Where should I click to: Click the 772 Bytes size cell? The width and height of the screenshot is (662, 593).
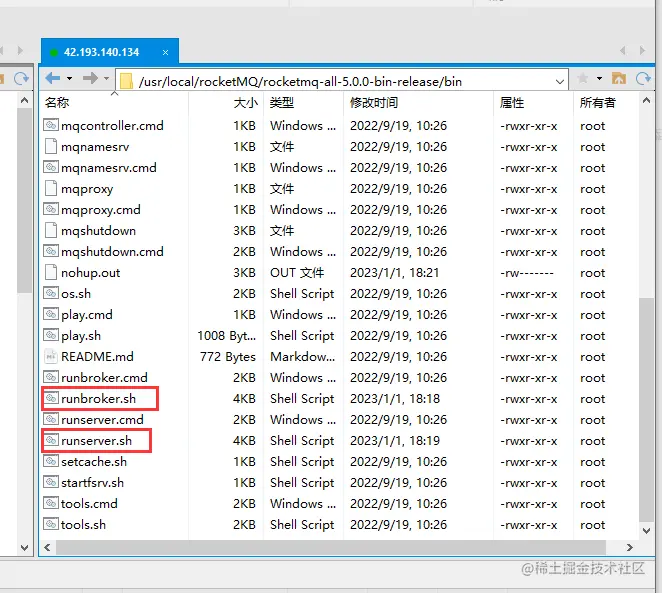(x=228, y=357)
